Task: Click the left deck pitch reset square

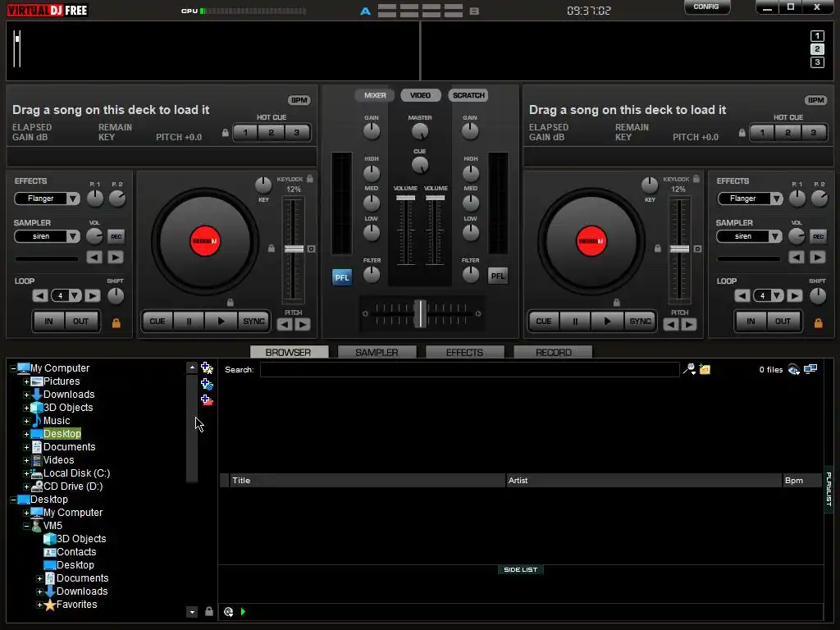Action: (x=311, y=249)
